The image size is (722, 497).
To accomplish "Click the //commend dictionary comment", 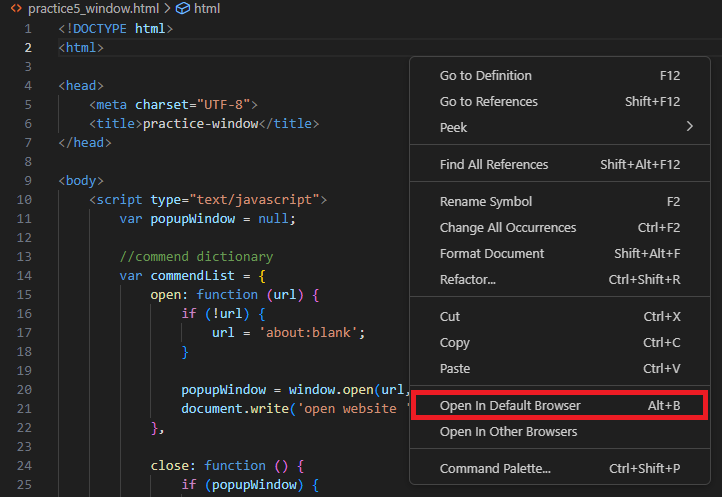I will coord(196,257).
